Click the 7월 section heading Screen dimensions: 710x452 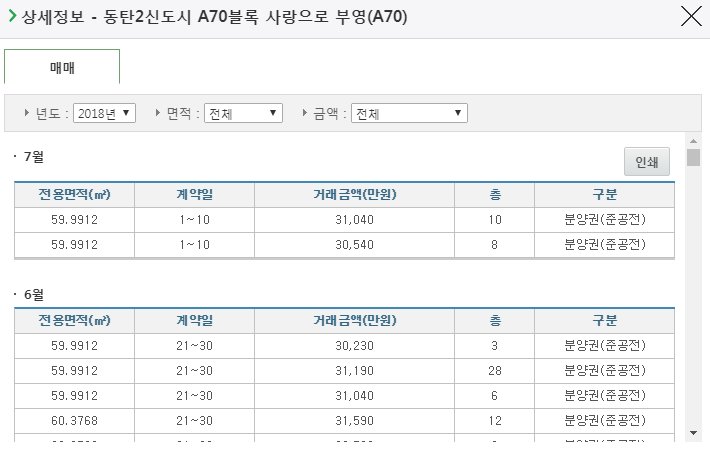point(34,157)
